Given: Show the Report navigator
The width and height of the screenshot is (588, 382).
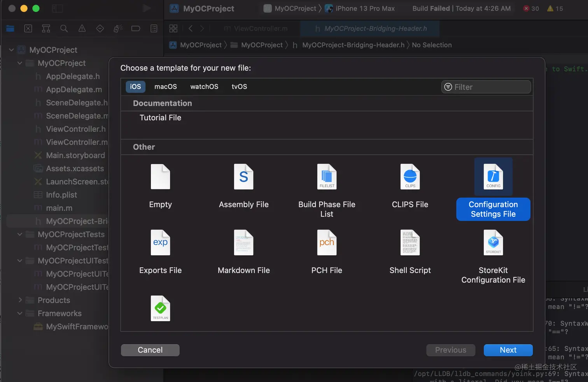Looking at the screenshot, I should (x=154, y=28).
